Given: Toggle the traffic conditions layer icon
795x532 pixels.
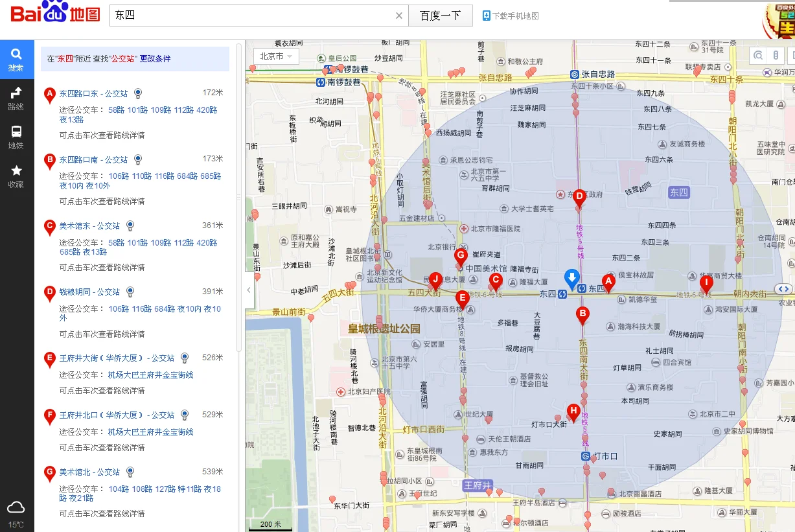Looking at the screenshot, I should pos(775,56).
